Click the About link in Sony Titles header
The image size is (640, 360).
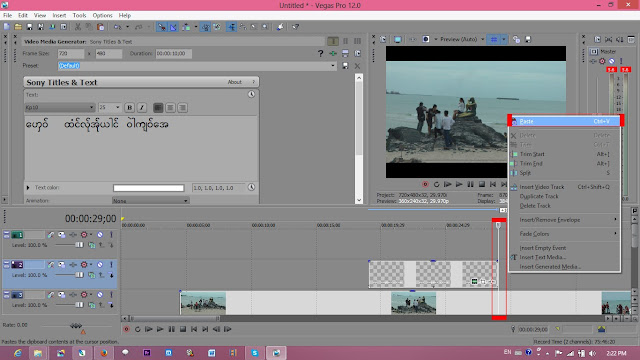[x=234, y=82]
